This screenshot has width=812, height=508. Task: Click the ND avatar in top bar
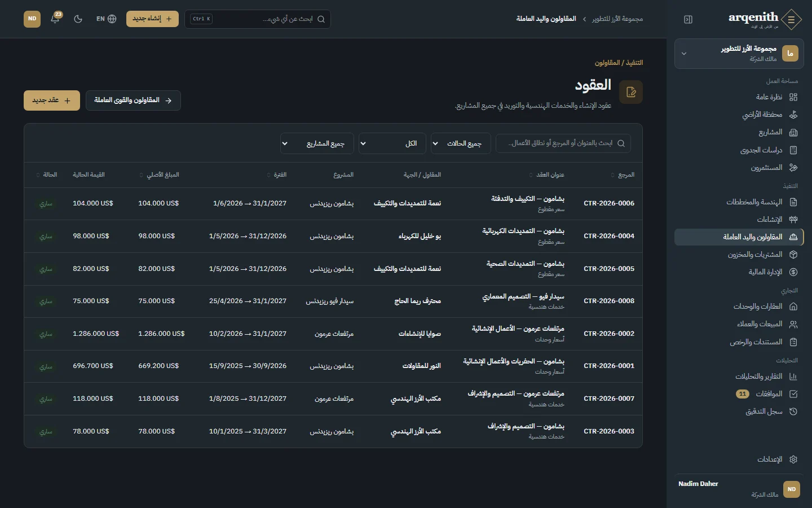click(32, 19)
